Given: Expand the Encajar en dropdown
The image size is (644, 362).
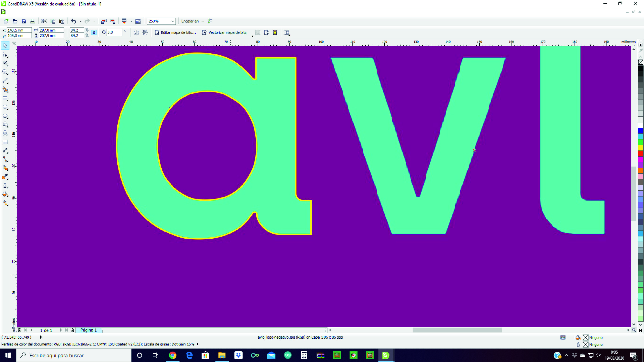Looking at the screenshot, I should pos(203,21).
